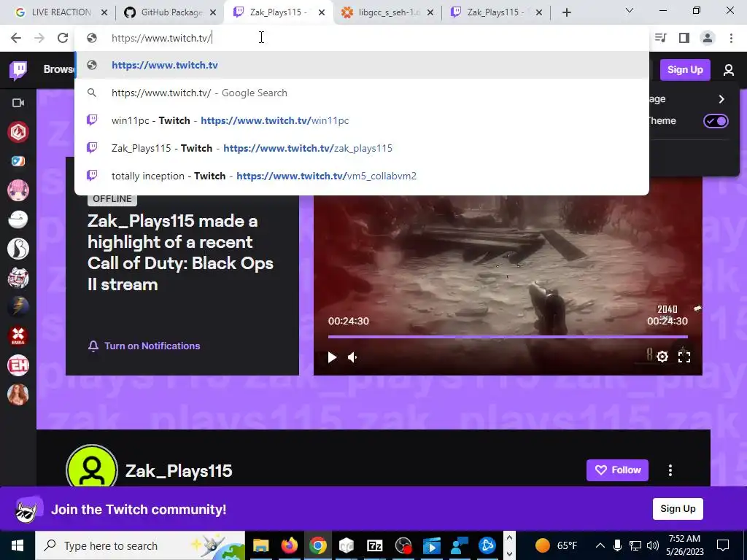Close the libgcc_s_seh tab
The height and width of the screenshot is (560, 747).
(x=430, y=13)
